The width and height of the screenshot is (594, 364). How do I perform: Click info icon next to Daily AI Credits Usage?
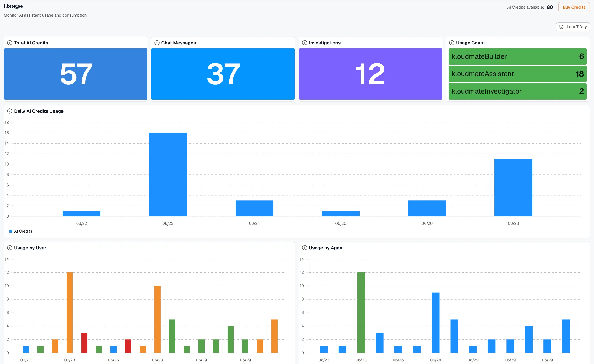(x=10, y=111)
